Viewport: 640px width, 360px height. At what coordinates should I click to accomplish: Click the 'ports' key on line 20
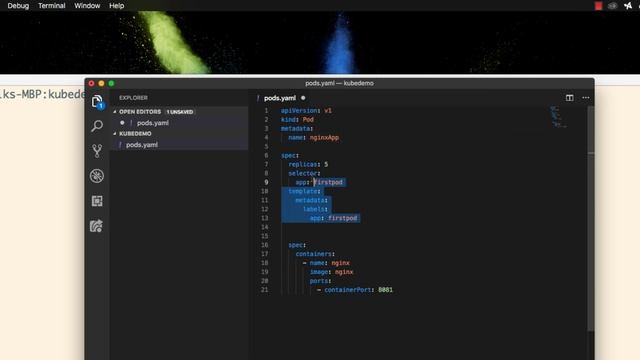tap(319, 281)
